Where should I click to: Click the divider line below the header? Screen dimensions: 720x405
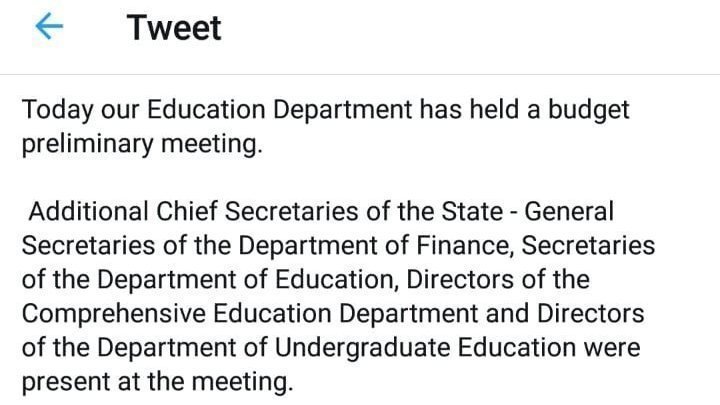360,74
